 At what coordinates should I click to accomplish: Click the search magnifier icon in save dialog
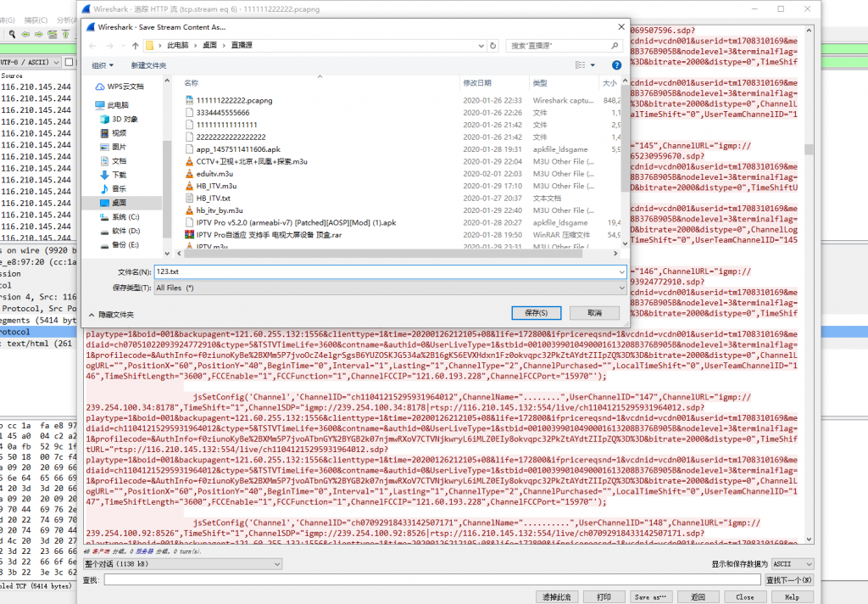615,46
